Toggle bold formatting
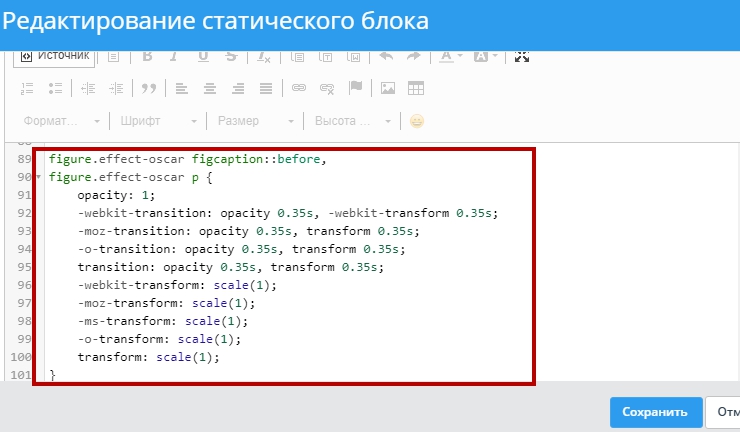Image resolution: width=740 pixels, height=432 pixels. (x=146, y=57)
